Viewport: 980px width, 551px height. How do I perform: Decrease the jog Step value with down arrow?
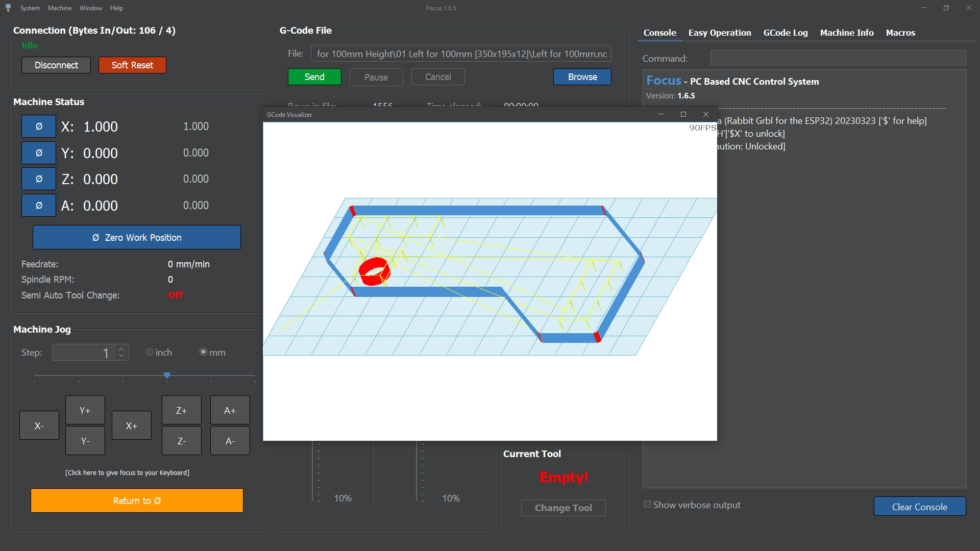coord(121,356)
